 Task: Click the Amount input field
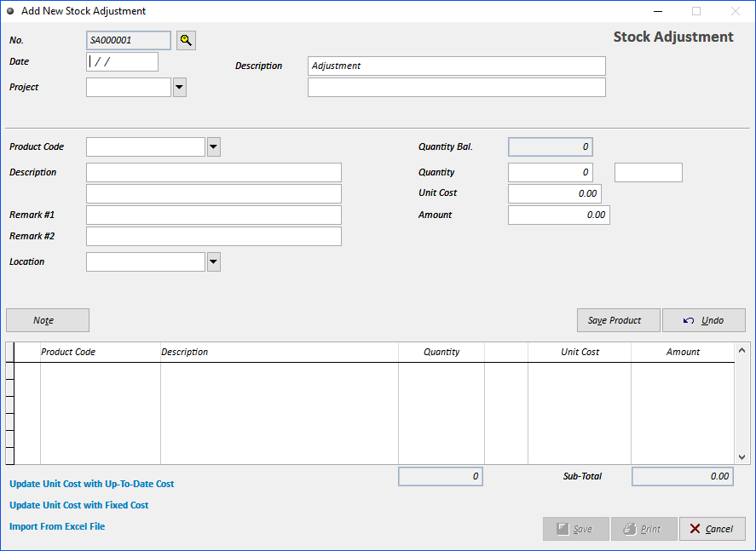click(559, 215)
